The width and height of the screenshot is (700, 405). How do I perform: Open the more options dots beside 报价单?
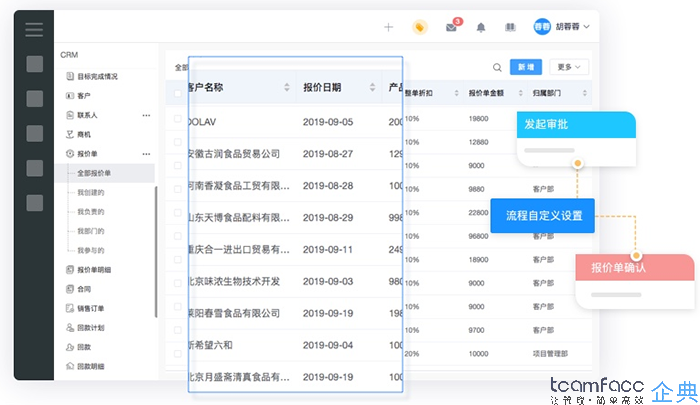pos(146,154)
